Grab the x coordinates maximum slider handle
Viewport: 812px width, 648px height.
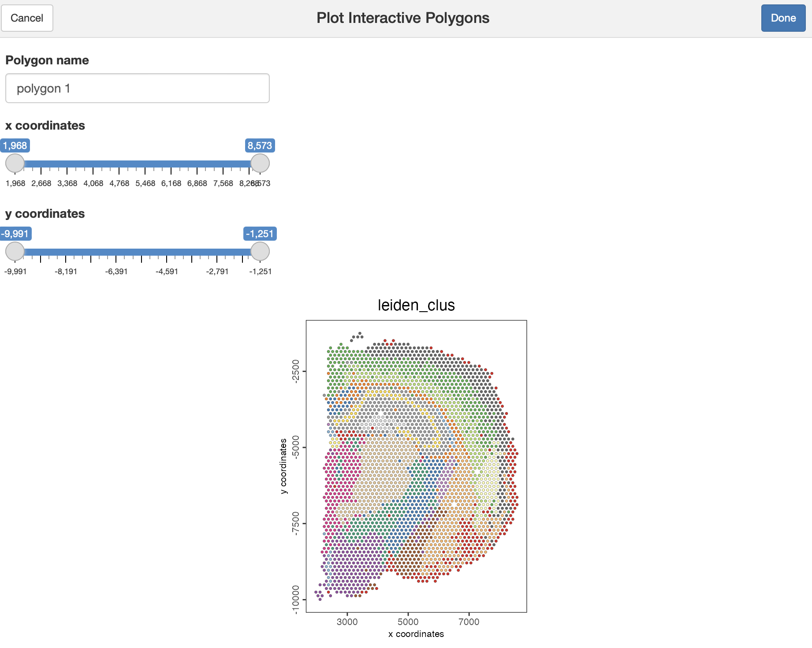point(260,163)
